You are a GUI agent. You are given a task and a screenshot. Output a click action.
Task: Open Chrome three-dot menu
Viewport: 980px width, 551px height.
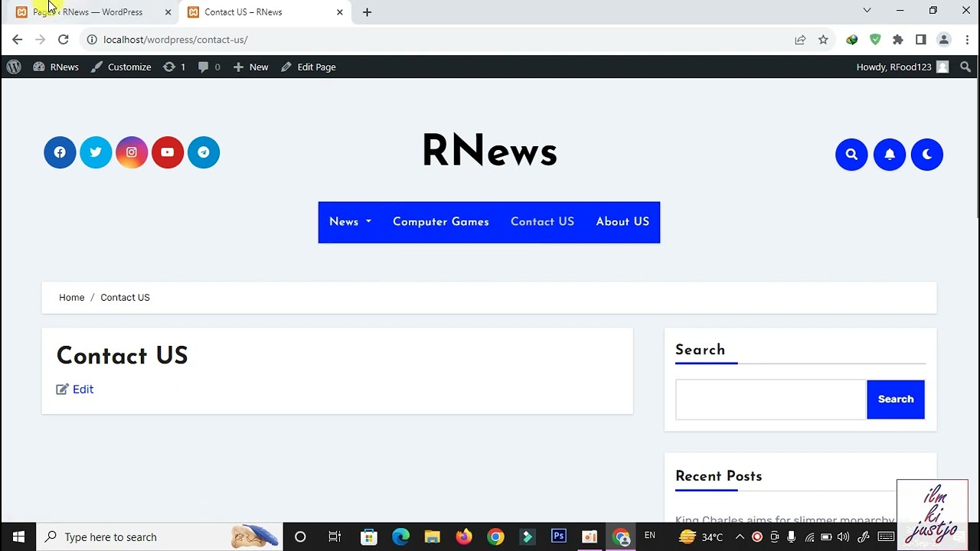pos(968,40)
